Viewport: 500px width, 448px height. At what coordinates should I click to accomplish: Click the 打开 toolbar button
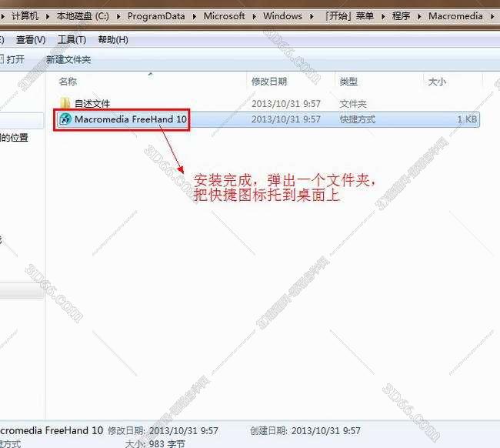12,59
